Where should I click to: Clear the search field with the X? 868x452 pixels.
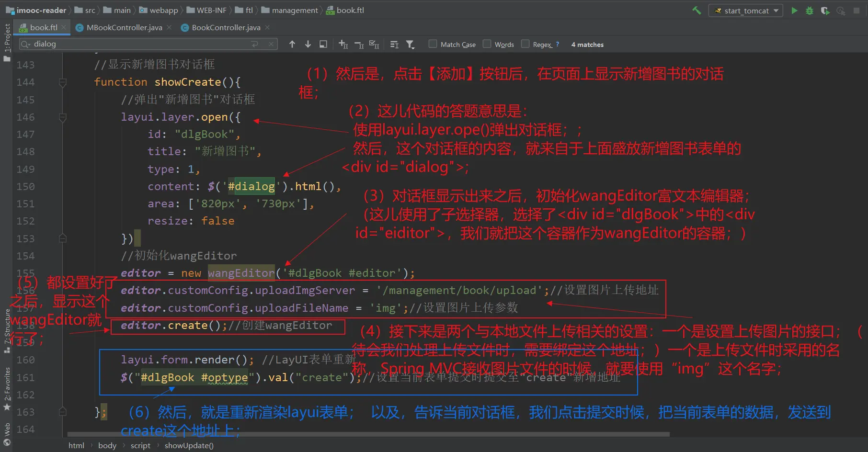click(271, 44)
